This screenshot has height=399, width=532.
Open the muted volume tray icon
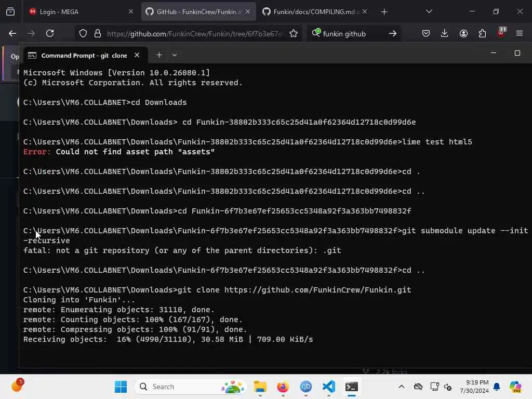coord(448,387)
